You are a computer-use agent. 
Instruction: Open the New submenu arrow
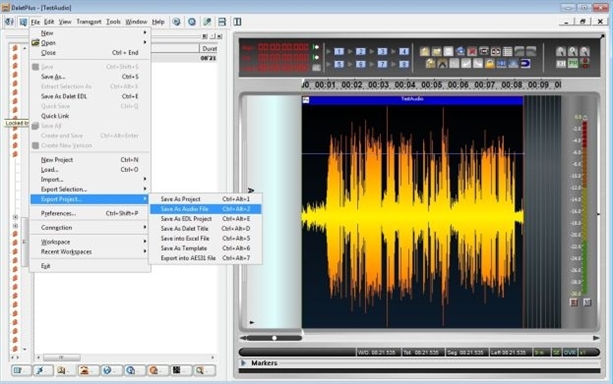pos(145,32)
